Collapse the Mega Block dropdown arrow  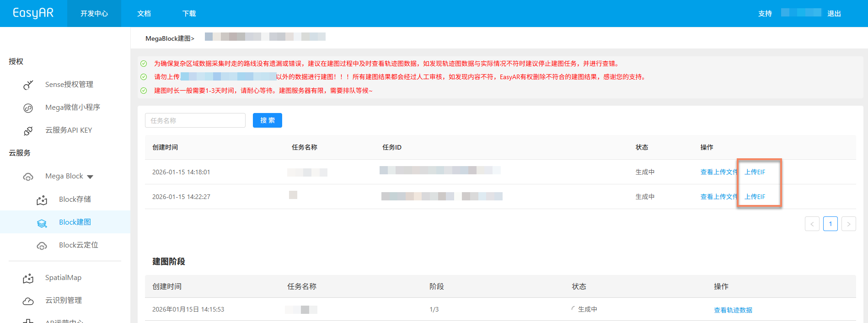coord(90,177)
